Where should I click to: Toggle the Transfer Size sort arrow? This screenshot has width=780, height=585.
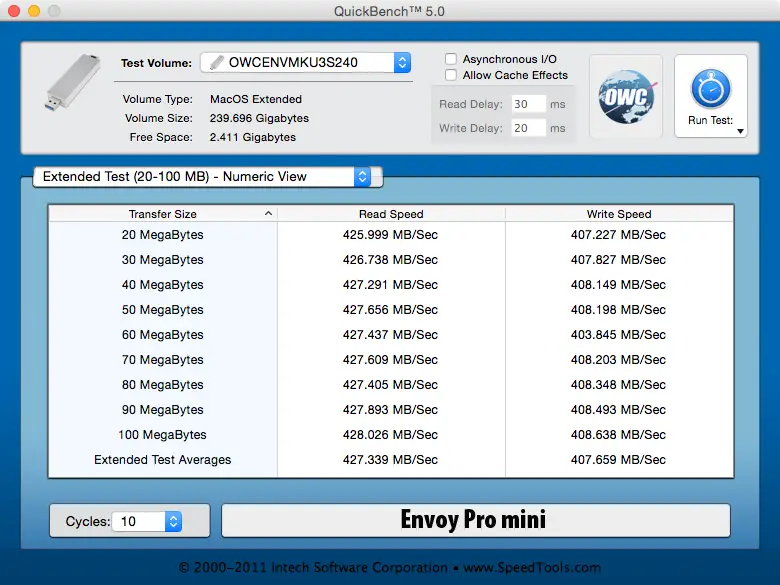coord(268,213)
